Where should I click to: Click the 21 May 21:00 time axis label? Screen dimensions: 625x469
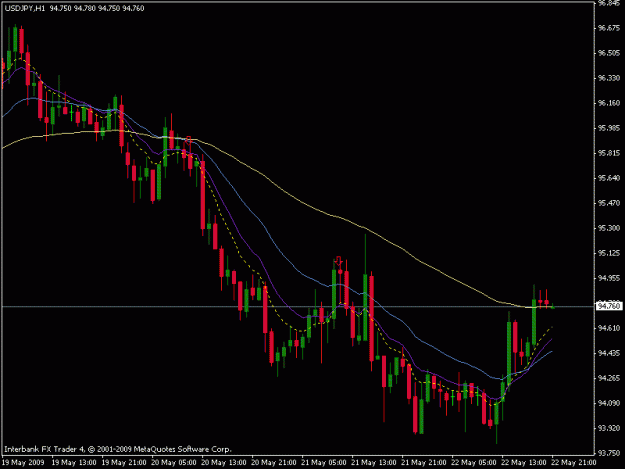pyautogui.click(x=423, y=463)
